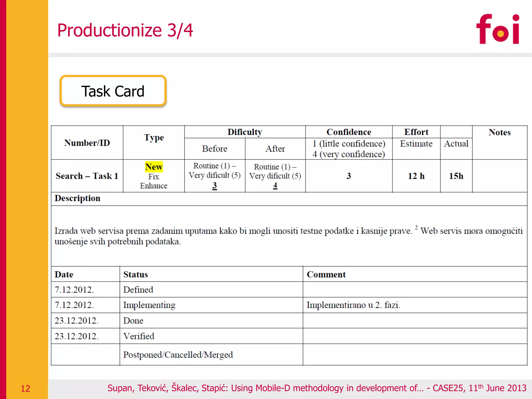This screenshot has height=399, width=532.
Task: Click the date beside 'Implementing'
Action: click(74, 305)
